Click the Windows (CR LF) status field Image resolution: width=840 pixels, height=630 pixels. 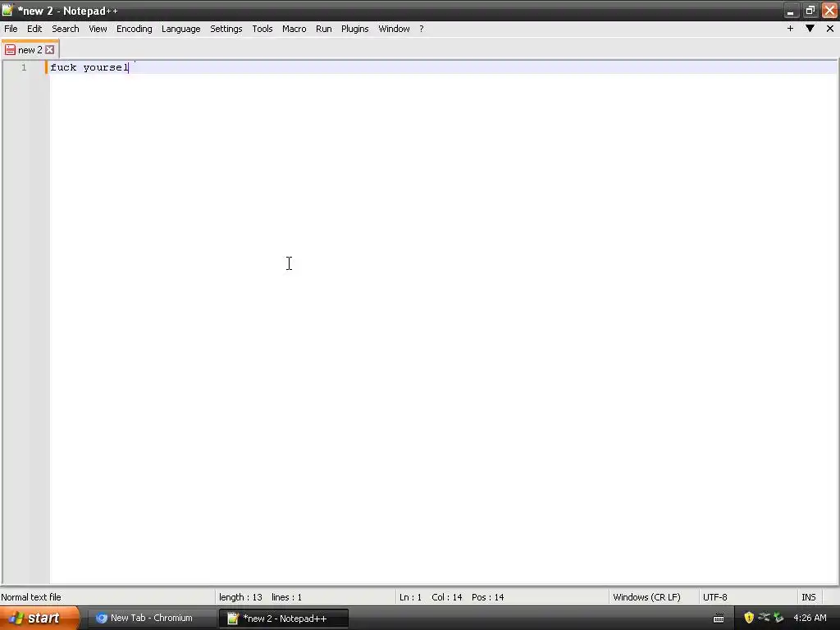pos(646,597)
